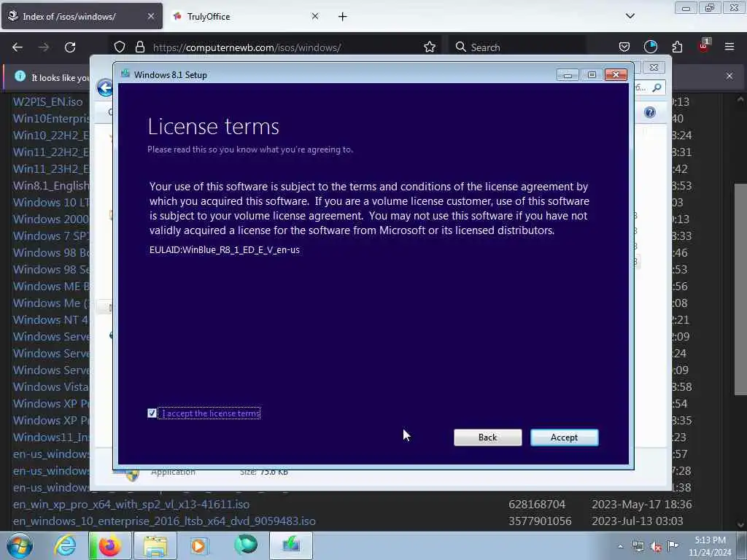Click the size value 628168704
This screenshot has width=747, height=560.
[536, 504]
